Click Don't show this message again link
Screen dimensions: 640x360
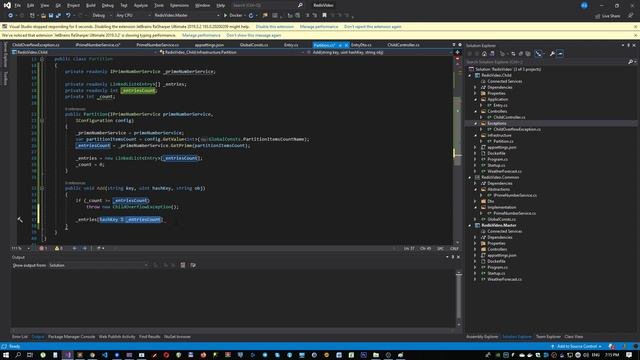[253, 36]
